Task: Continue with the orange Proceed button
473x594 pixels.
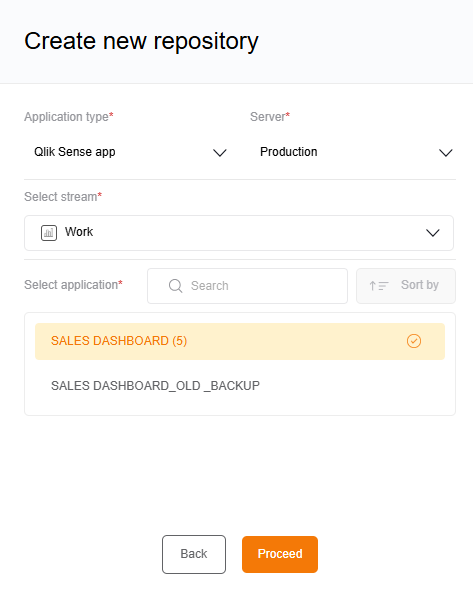Action: pyautogui.click(x=280, y=554)
